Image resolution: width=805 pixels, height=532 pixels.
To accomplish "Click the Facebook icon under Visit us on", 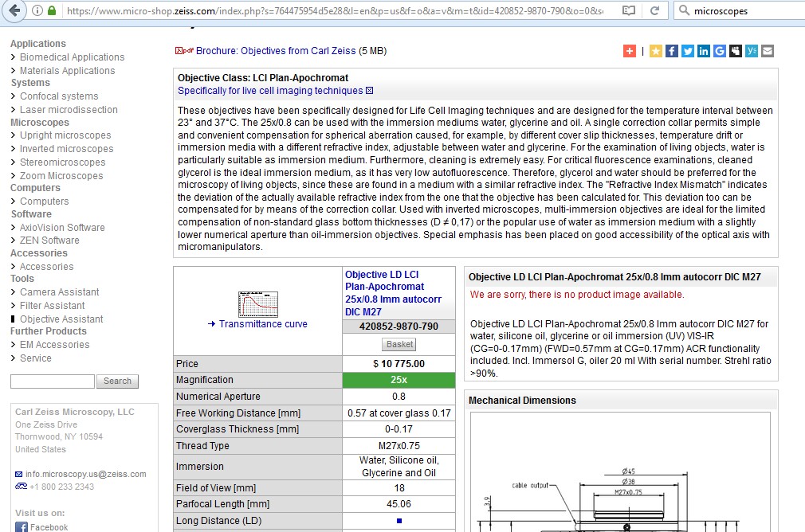I will (21, 527).
